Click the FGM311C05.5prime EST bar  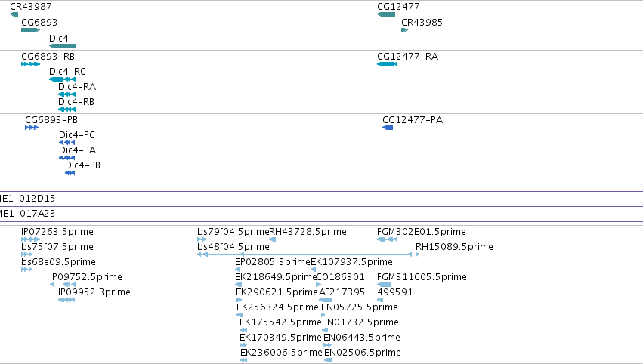coord(384,285)
